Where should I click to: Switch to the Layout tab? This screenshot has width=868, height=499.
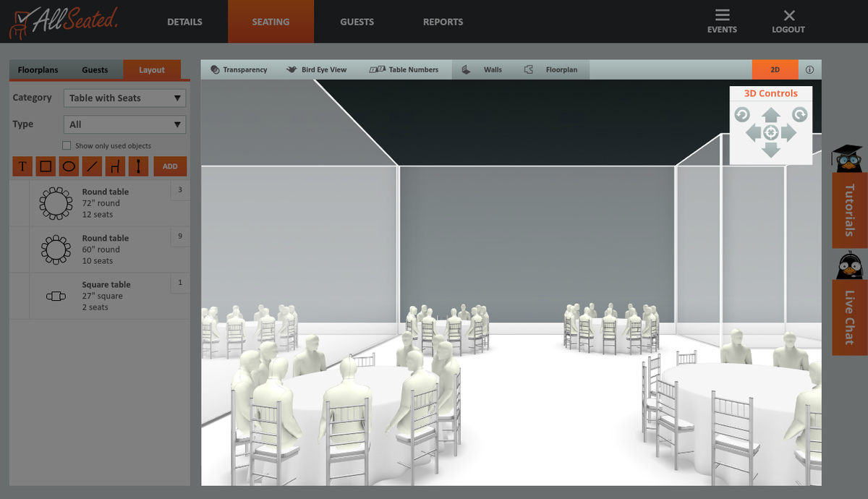pos(152,70)
